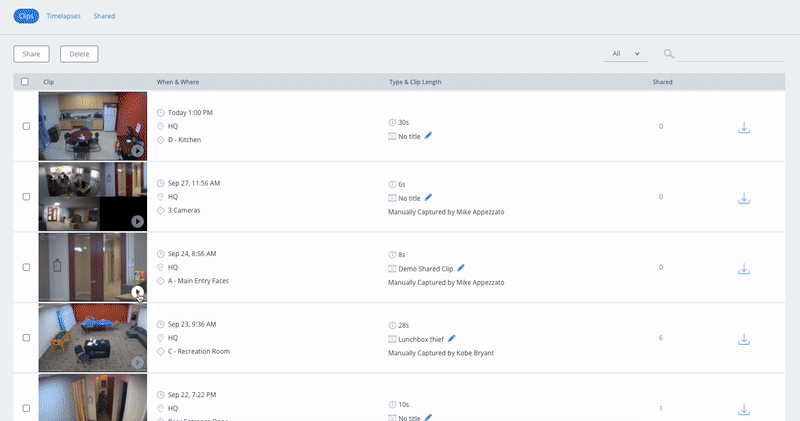Download the 3 Cameras clip
The width and height of the screenshot is (800, 421).
click(744, 198)
